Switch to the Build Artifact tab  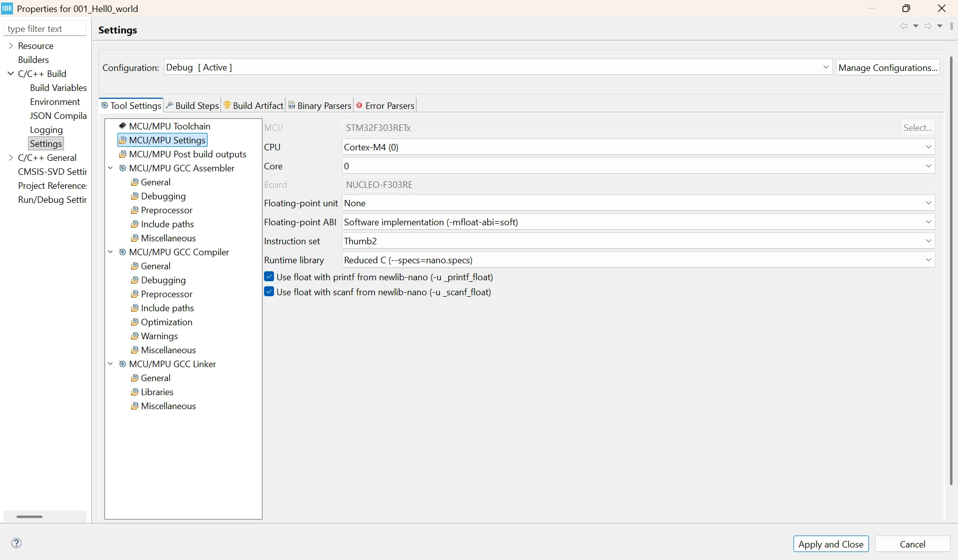pos(253,105)
